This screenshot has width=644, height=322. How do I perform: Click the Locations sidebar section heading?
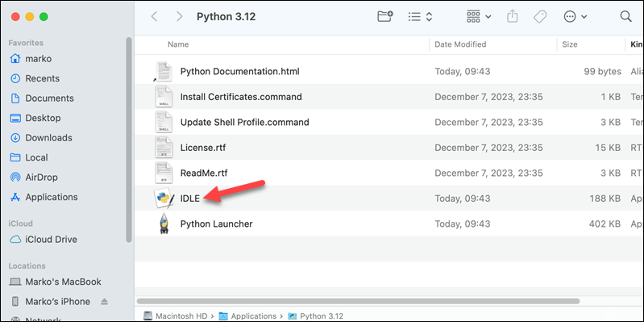[x=27, y=266]
